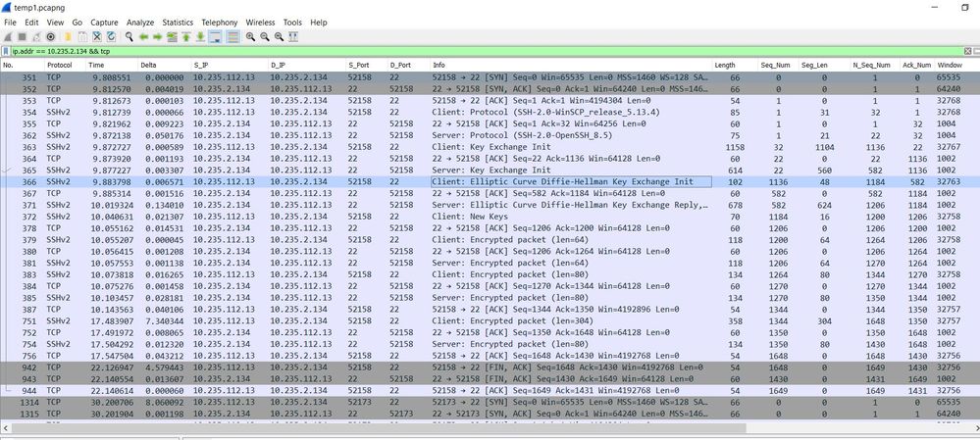Click the Stop capture square icon
Viewport: 980px width, 440px height.
pyautogui.click(x=22, y=37)
